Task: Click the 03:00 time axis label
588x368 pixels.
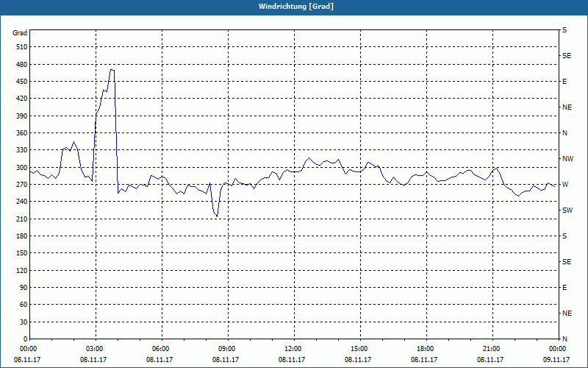Action: point(94,349)
